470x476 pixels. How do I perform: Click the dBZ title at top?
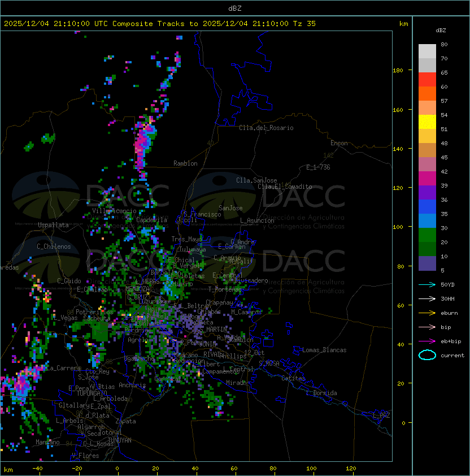[x=235, y=8]
